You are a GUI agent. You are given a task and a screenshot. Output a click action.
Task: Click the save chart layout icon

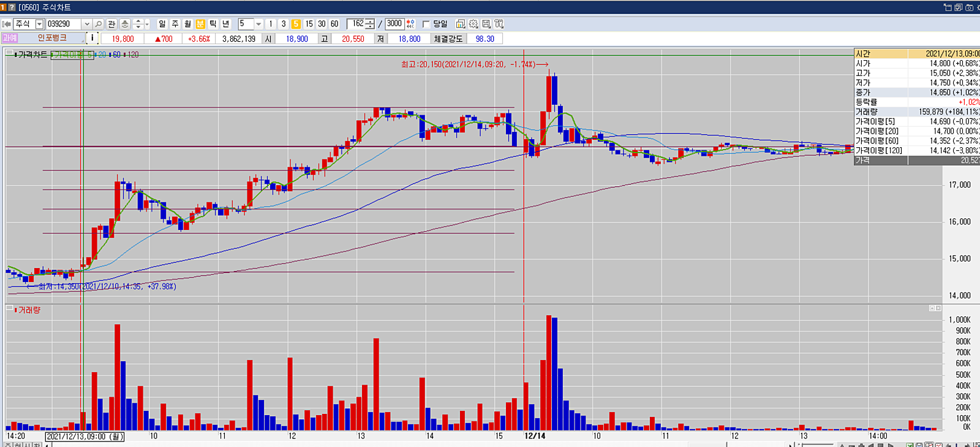(x=486, y=24)
